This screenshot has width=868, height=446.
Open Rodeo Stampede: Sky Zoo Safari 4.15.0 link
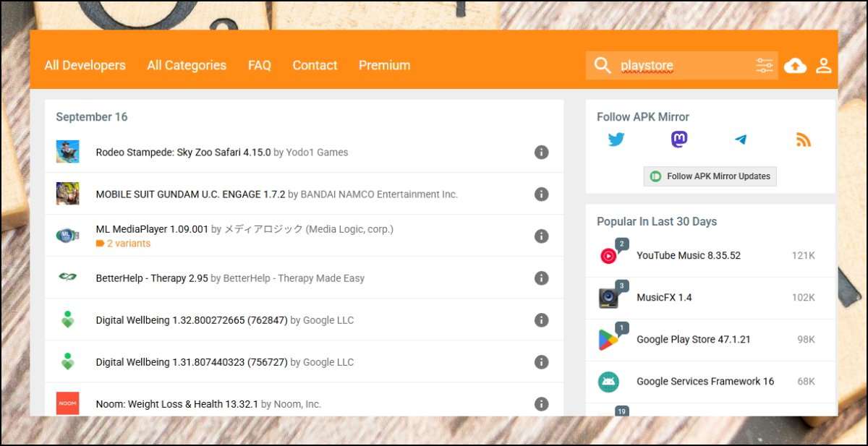pyautogui.click(x=183, y=153)
